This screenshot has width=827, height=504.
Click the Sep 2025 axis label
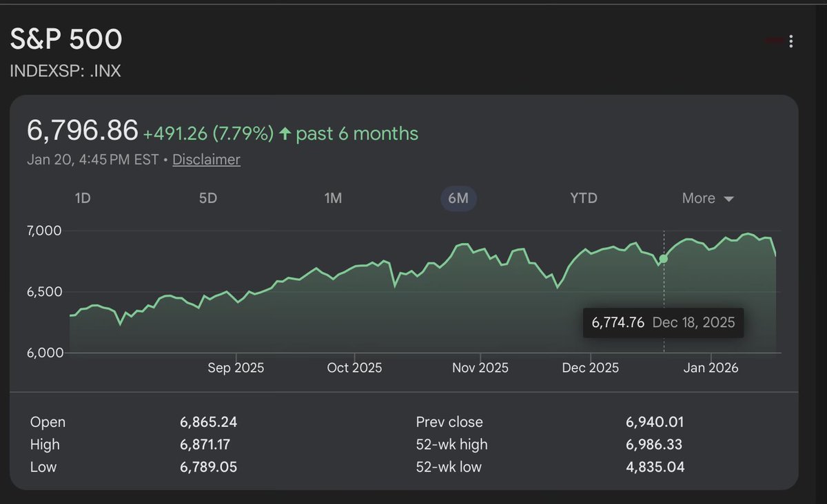click(x=236, y=368)
